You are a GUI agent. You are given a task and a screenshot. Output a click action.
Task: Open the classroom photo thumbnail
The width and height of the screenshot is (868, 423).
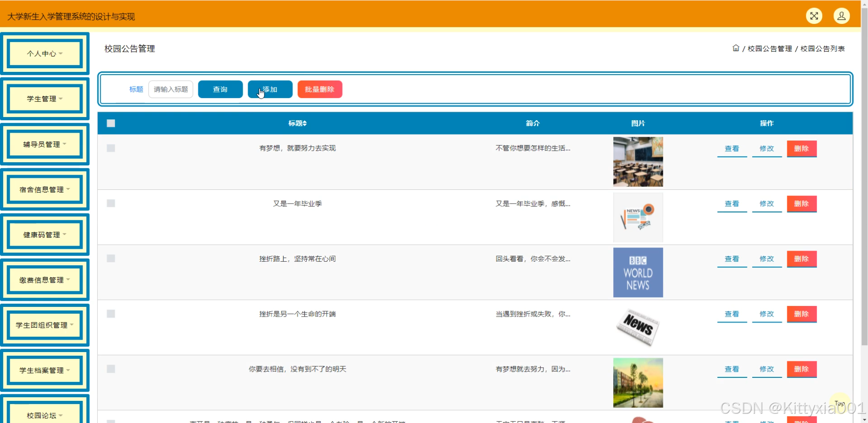638,162
